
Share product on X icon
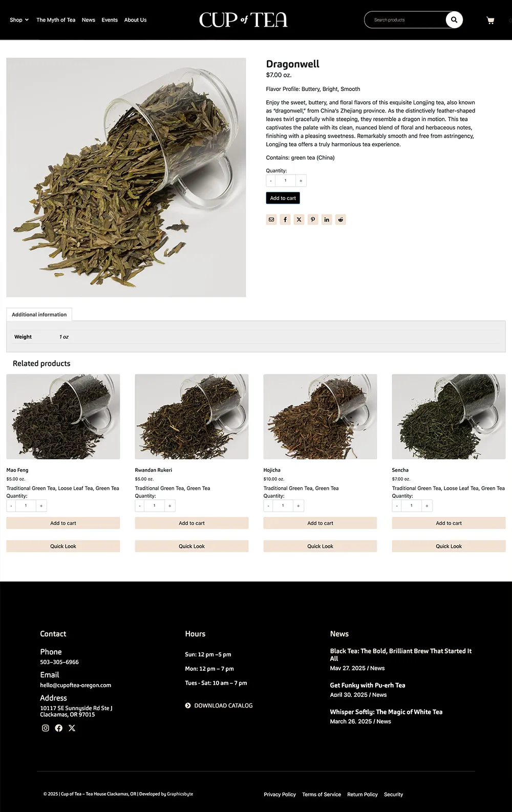(x=299, y=220)
